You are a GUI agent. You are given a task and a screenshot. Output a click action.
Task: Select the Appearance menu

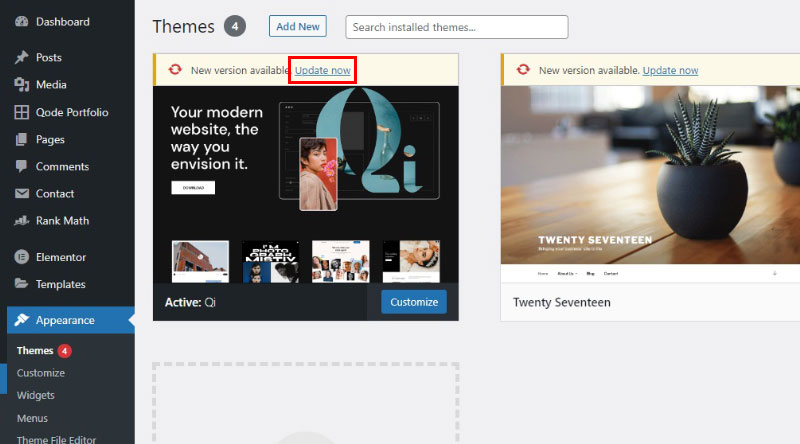pos(71,320)
